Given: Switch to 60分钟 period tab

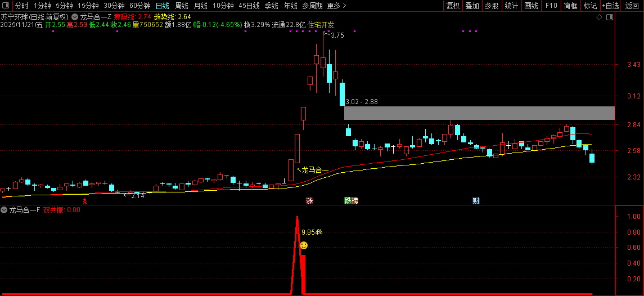Looking at the screenshot, I should pyautogui.click(x=139, y=6).
